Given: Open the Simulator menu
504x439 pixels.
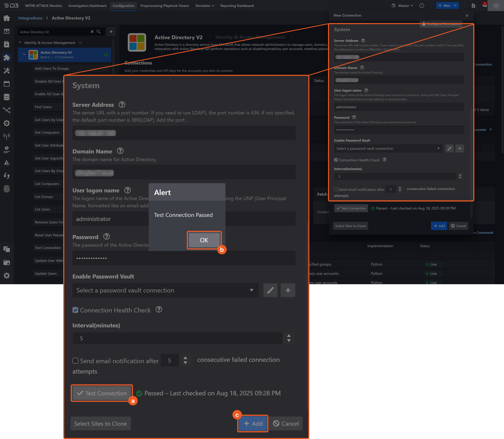Looking at the screenshot, I should click(x=205, y=5).
